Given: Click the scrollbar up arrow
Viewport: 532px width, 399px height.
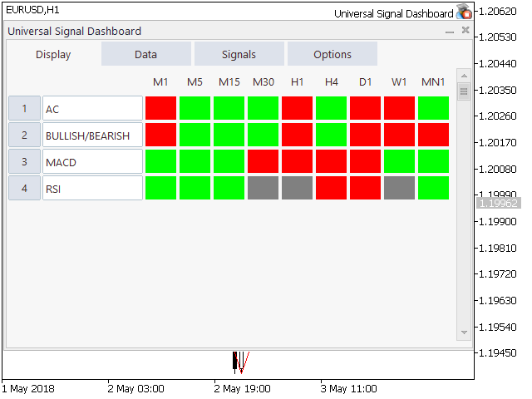Looking at the screenshot, I should [x=464, y=75].
